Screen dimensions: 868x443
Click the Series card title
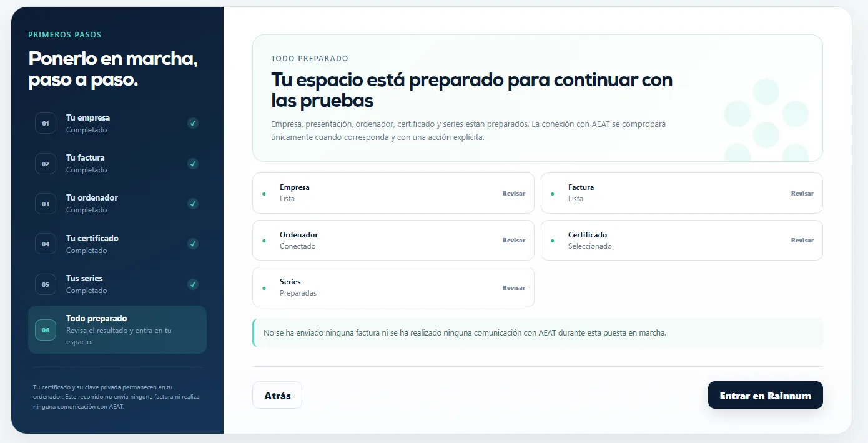290,282
